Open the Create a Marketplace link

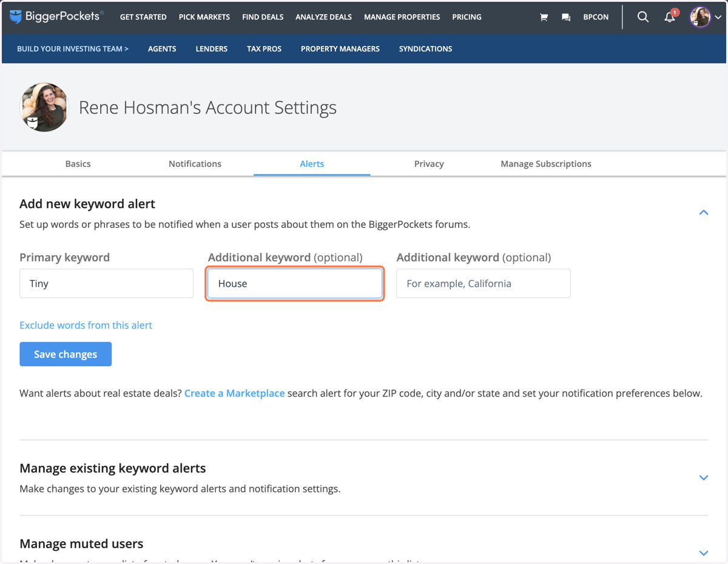(x=234, y=393)
